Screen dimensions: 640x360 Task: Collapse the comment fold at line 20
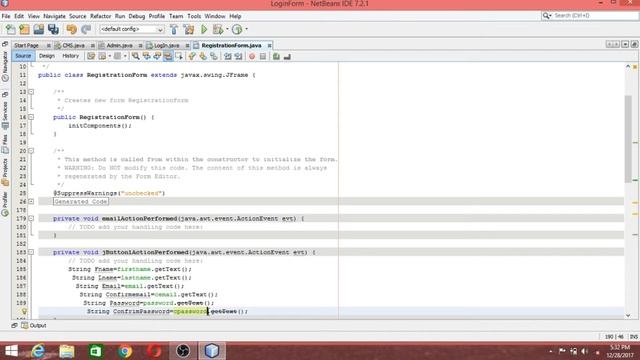click(x=31, y=151)
